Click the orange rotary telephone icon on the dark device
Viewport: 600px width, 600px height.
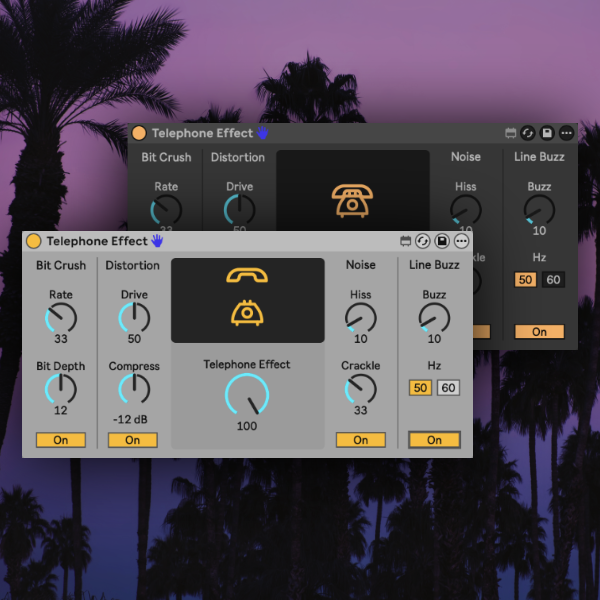pos(352,200)
